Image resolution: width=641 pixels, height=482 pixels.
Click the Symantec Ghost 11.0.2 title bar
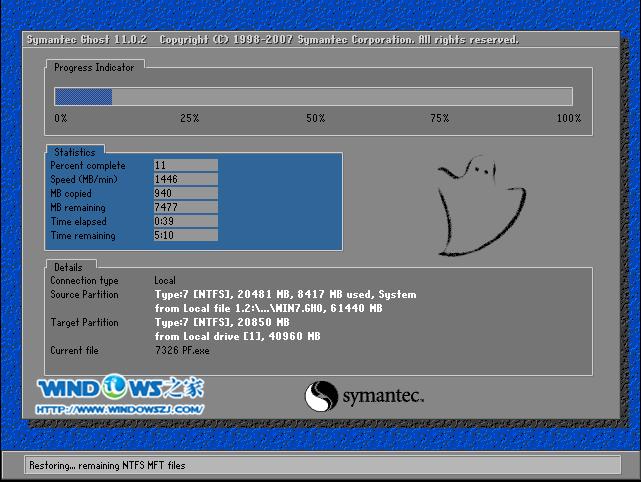pos(272,40)
